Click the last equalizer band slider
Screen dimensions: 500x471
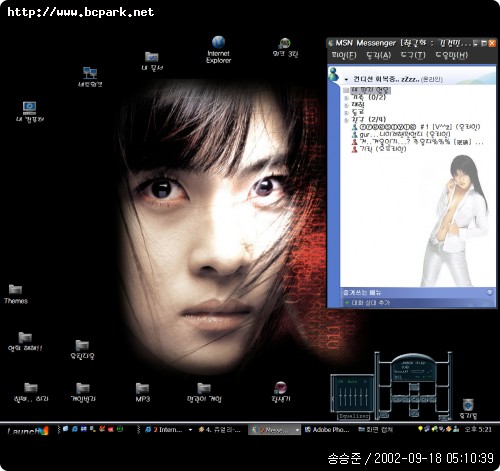[366, 396]
